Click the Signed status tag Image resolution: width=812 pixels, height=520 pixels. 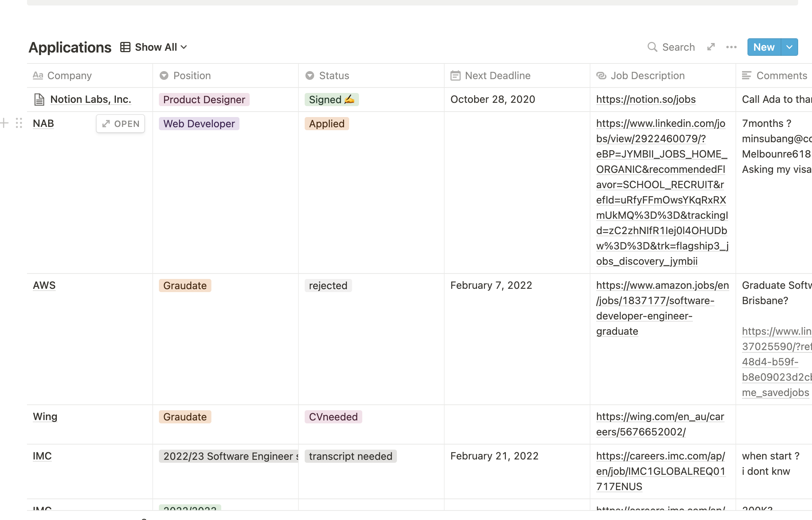coord(332,100)
